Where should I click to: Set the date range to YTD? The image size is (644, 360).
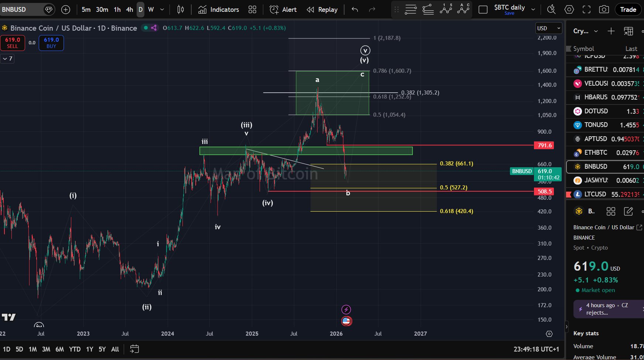pos(75,349)
